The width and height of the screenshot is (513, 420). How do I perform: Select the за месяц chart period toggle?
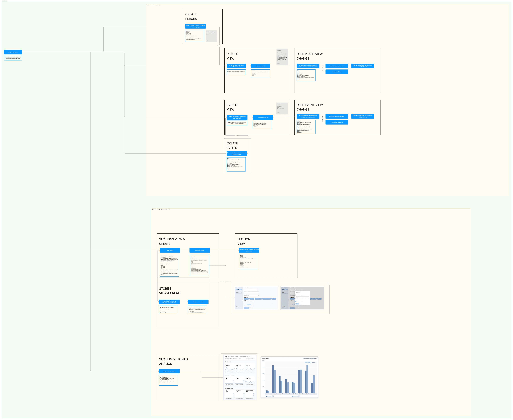click(314, 362)
